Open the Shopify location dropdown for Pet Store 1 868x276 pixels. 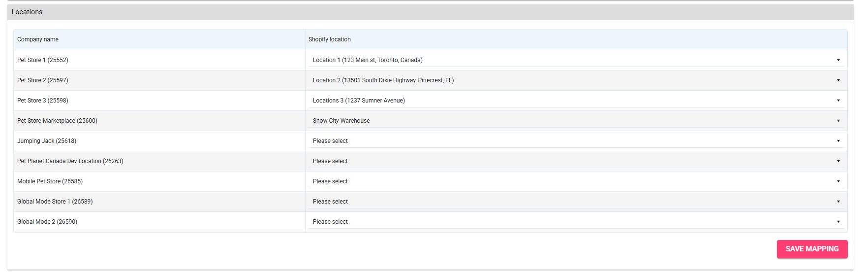point(576,60)
